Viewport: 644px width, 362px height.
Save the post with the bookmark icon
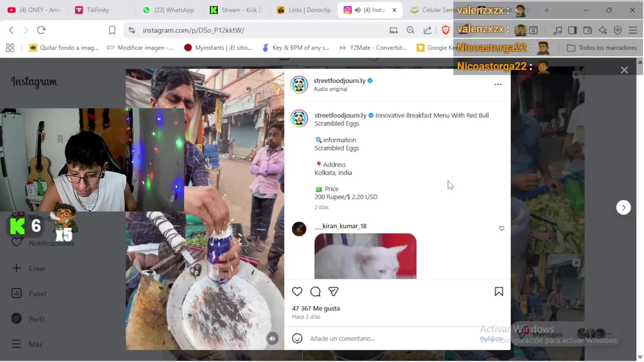point(499,292)
